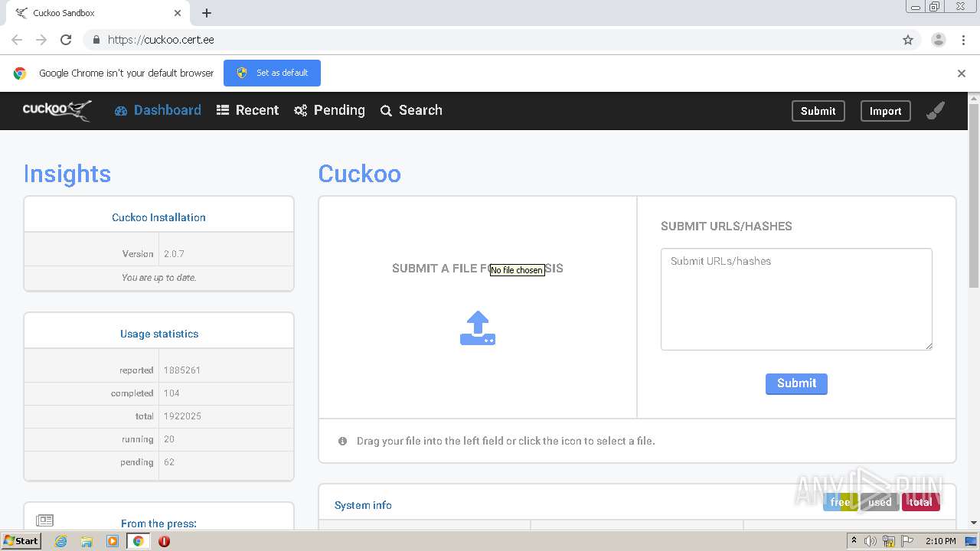Select the Cuckoo Sandbox tab

pyautogui.click(x=96, y=13)
